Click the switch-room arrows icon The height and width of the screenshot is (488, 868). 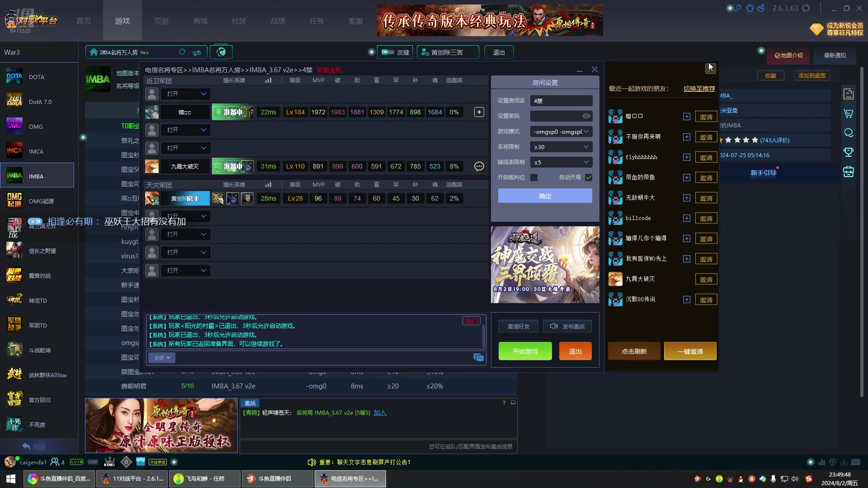(x=197, y=52)
